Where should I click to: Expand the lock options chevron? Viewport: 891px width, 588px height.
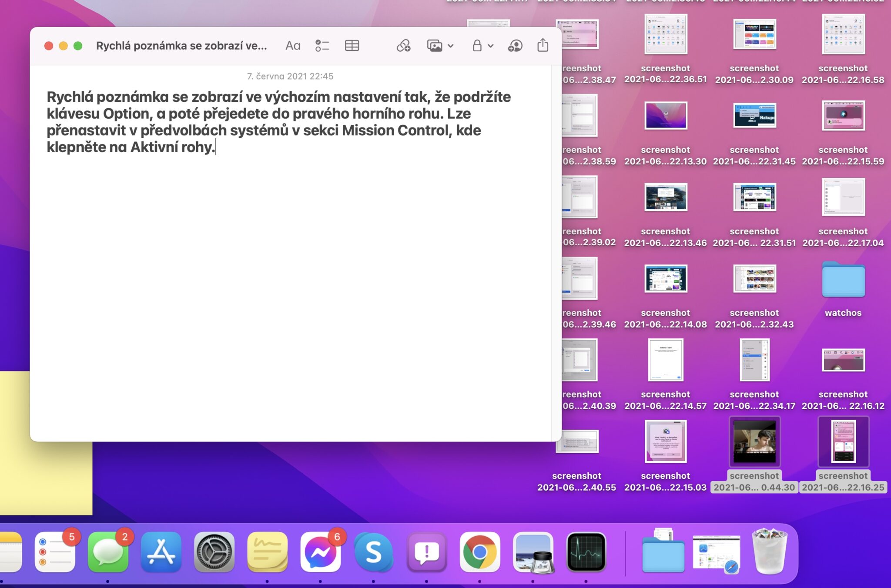pos(490,46)
